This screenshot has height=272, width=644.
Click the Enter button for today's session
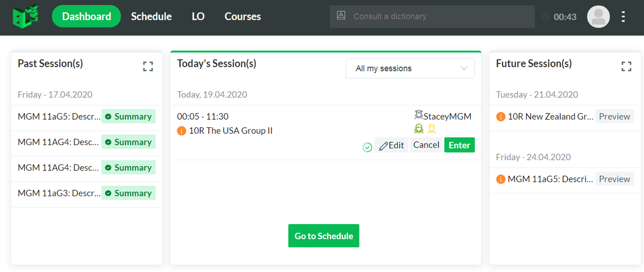point(459,145)
